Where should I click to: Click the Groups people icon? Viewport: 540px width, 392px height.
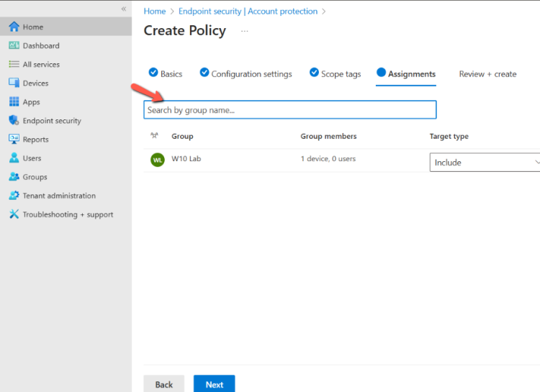[14, 176]
